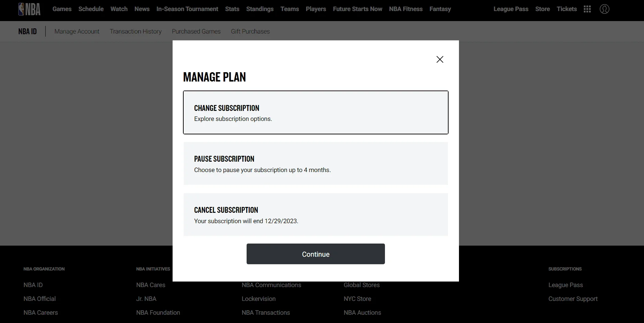Click the MANAGE PLAN dialog title

(x=214, y=77)
